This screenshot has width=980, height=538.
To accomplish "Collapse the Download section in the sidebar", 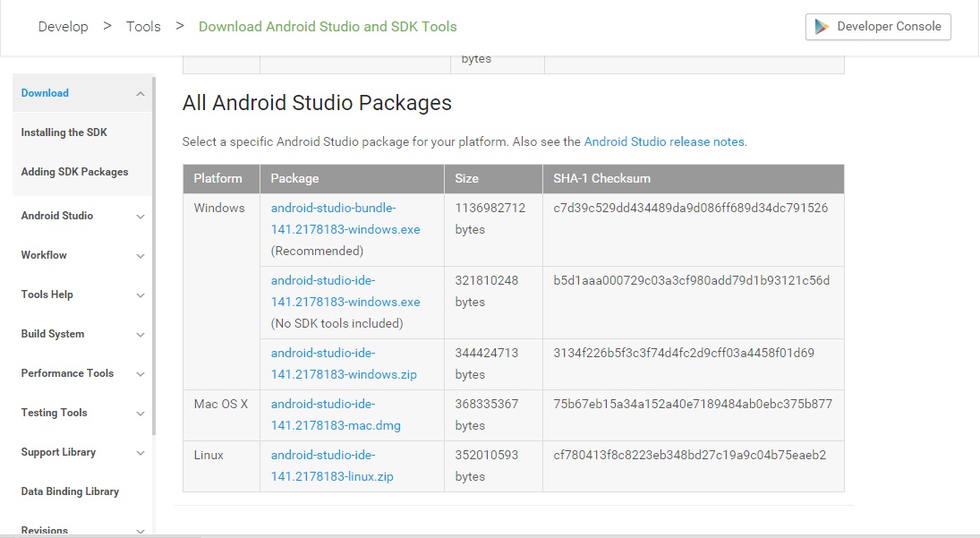I will coord(140,93).
